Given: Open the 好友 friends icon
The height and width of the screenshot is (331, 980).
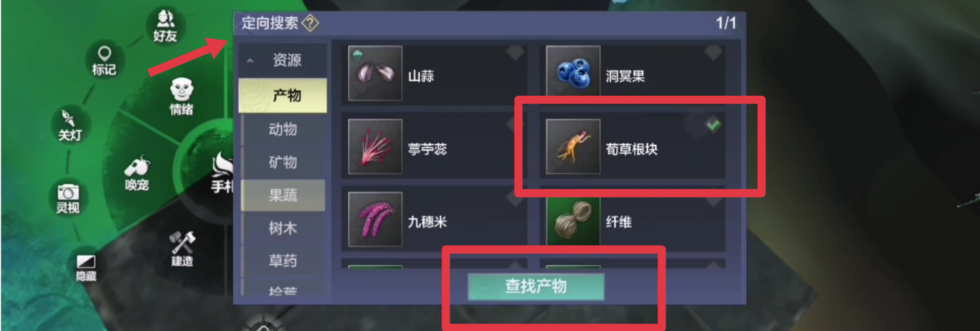Looking at the screenshot, I should [165, 26].
